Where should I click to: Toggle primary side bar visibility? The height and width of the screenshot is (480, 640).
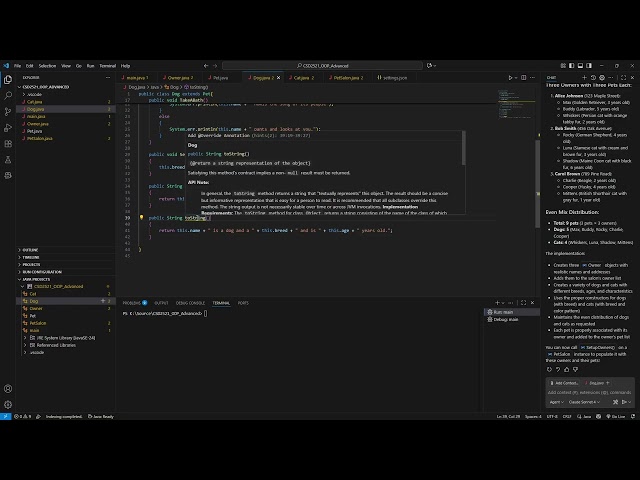[x=571, y=66]
